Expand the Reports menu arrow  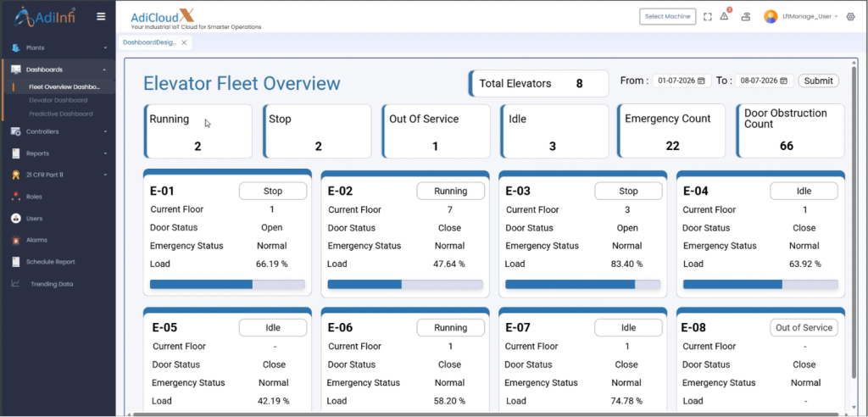tap(105, 153)
